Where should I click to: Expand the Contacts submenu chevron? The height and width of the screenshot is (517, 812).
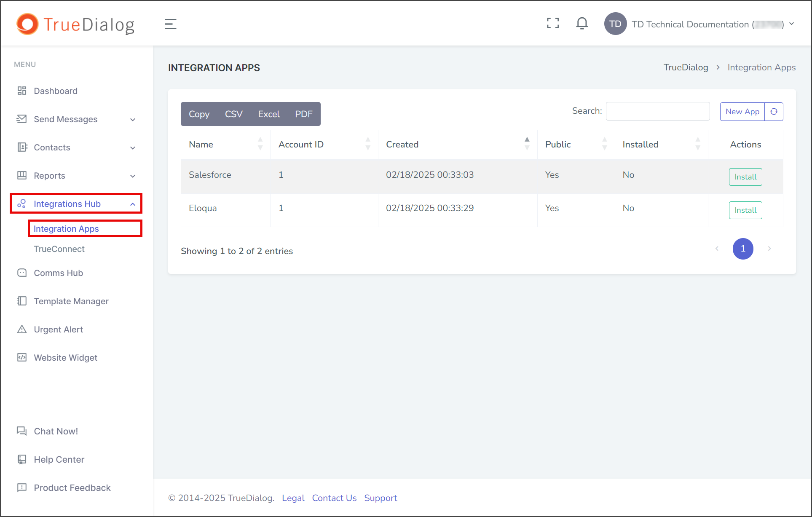pyautogui.click(x=133, y=148)
